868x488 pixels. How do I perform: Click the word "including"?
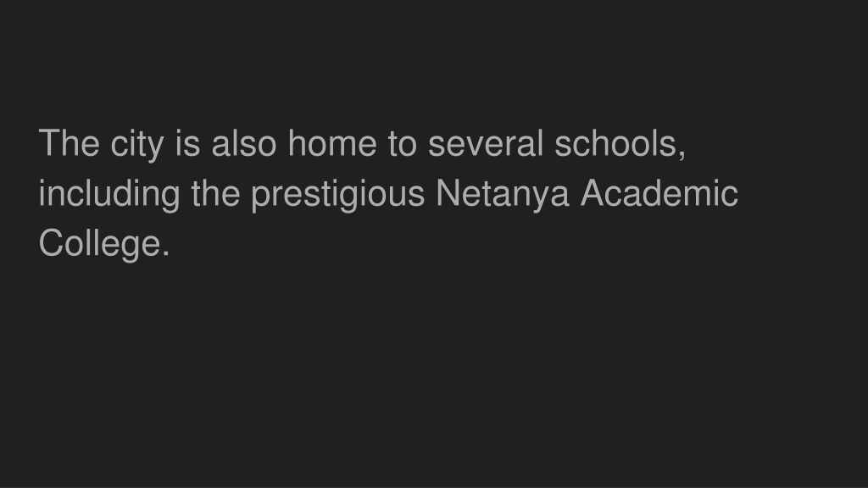click(109, 195)
